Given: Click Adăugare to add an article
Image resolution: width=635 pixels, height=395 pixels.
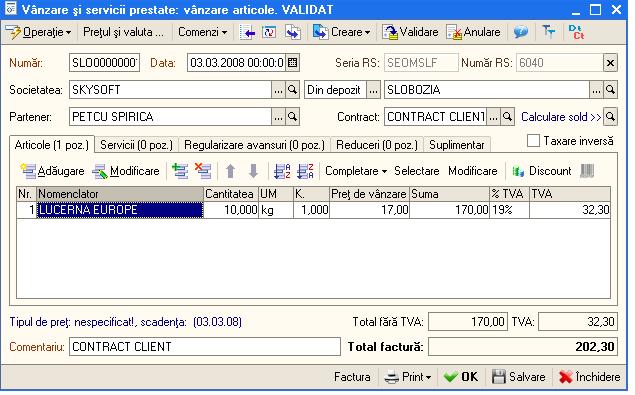Looking at the screenshot, I should (53, 171).
